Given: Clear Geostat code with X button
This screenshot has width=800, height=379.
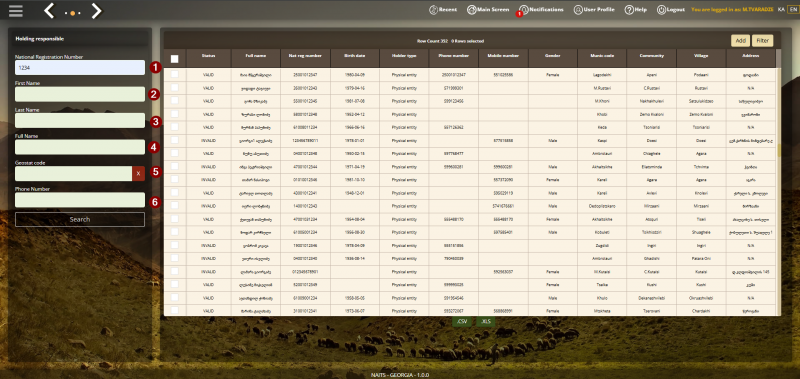Looking at the screenshot, I should (x=138, y=173).
